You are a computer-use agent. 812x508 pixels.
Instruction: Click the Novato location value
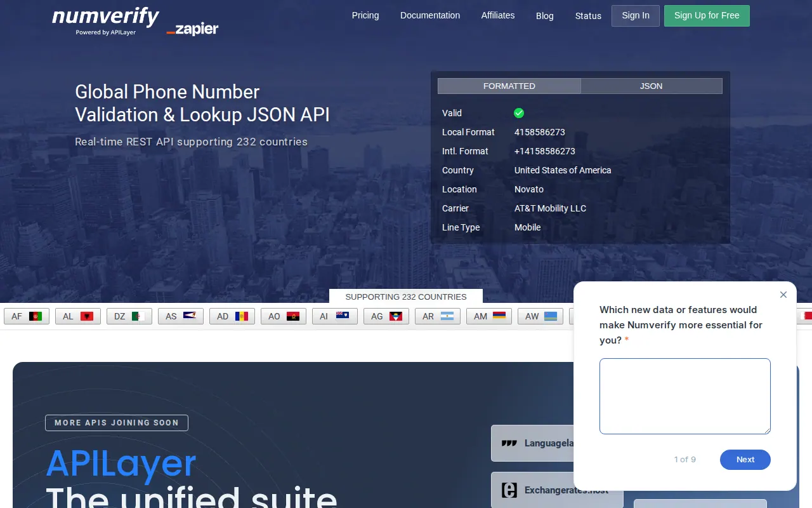[529, 189]
